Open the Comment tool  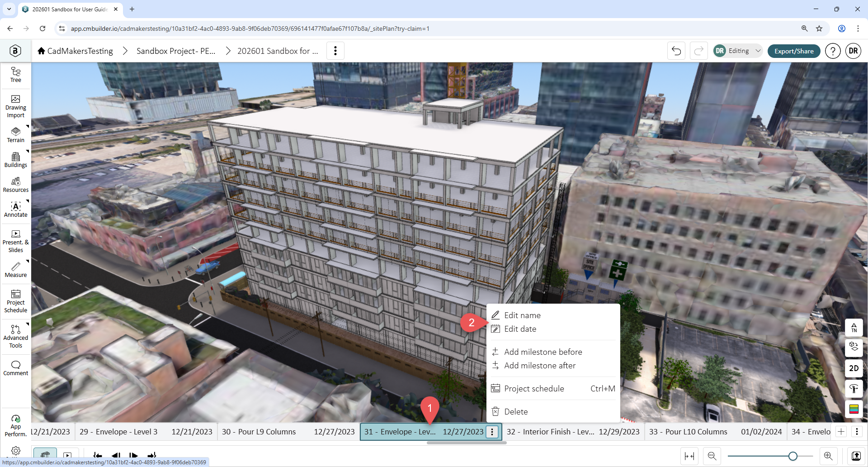click(16, 368)
